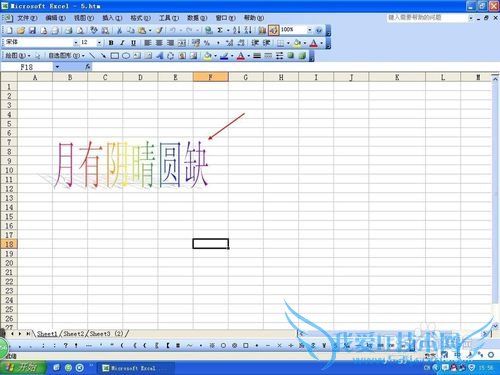Open the font name dropdown

point(76,43)
